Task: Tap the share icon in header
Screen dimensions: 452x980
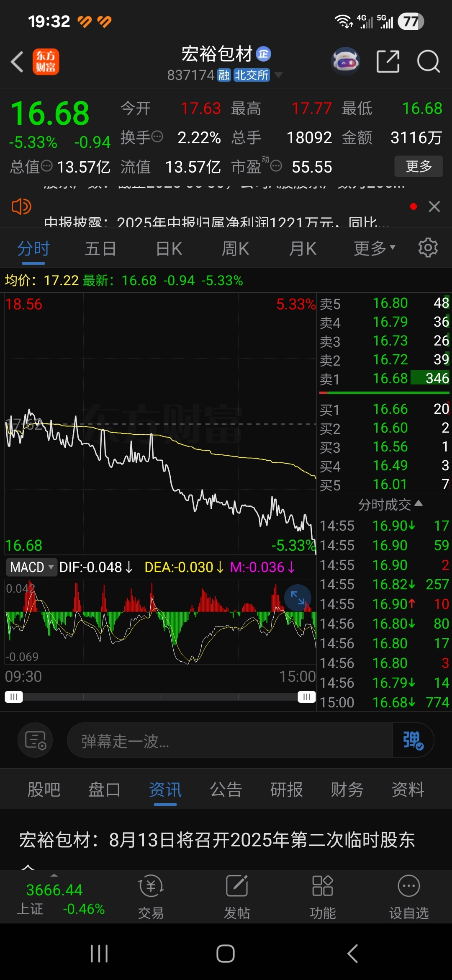Action: (388, 62)
